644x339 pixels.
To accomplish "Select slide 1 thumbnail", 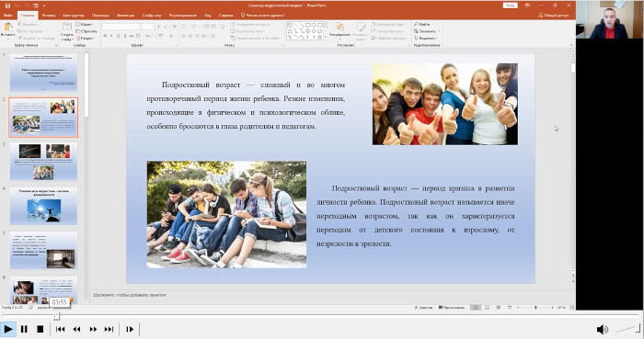I will click(43, 73).
